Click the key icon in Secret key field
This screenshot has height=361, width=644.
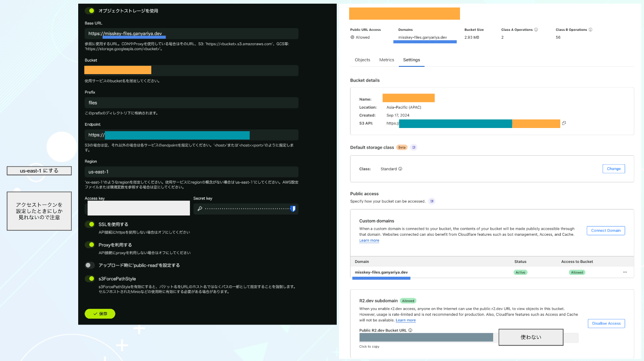[200, 209]
